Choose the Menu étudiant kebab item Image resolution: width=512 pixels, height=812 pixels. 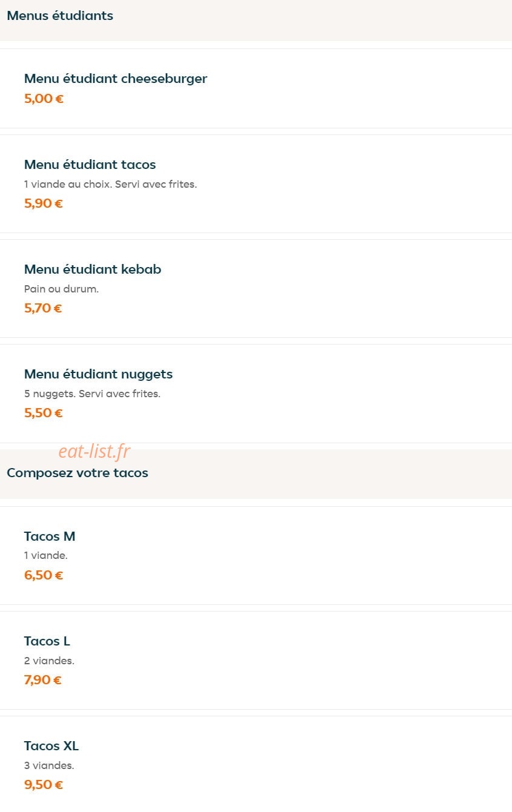pos(256,288)
